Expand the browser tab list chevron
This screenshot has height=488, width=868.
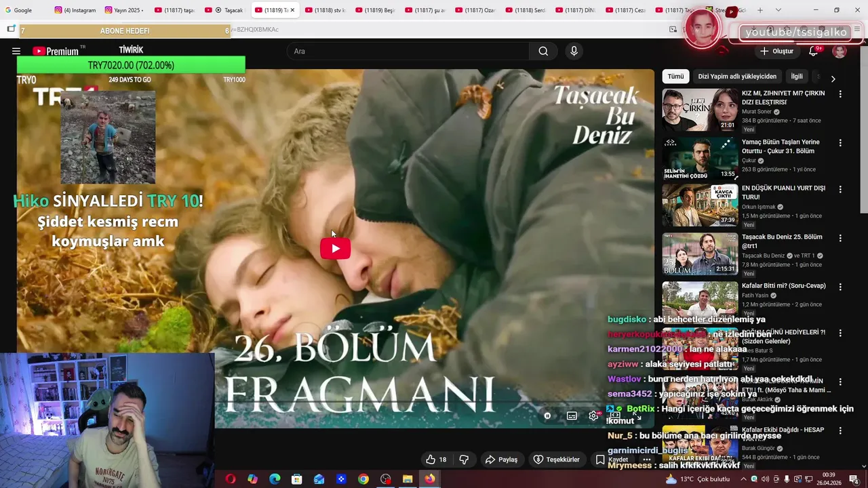pos(778,10)
